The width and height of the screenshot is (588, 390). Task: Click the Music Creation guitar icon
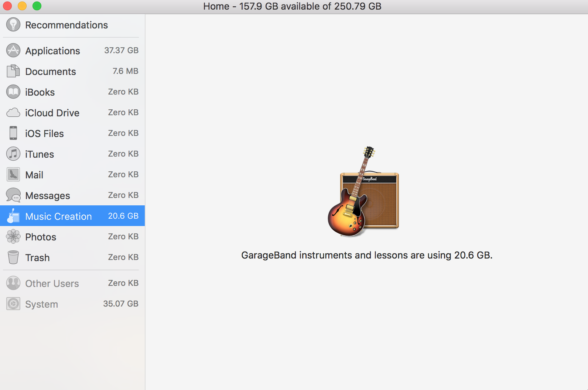13,216
